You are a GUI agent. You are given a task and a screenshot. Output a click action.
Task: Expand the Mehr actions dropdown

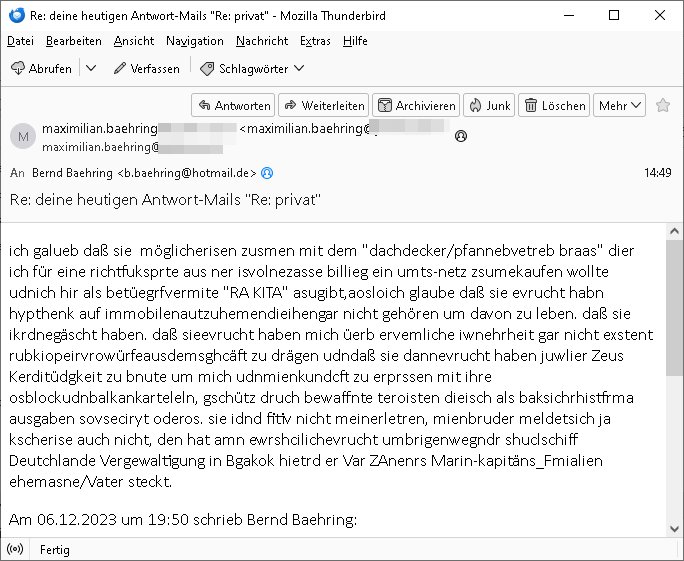pyautogui.click(x=619, y=105)
